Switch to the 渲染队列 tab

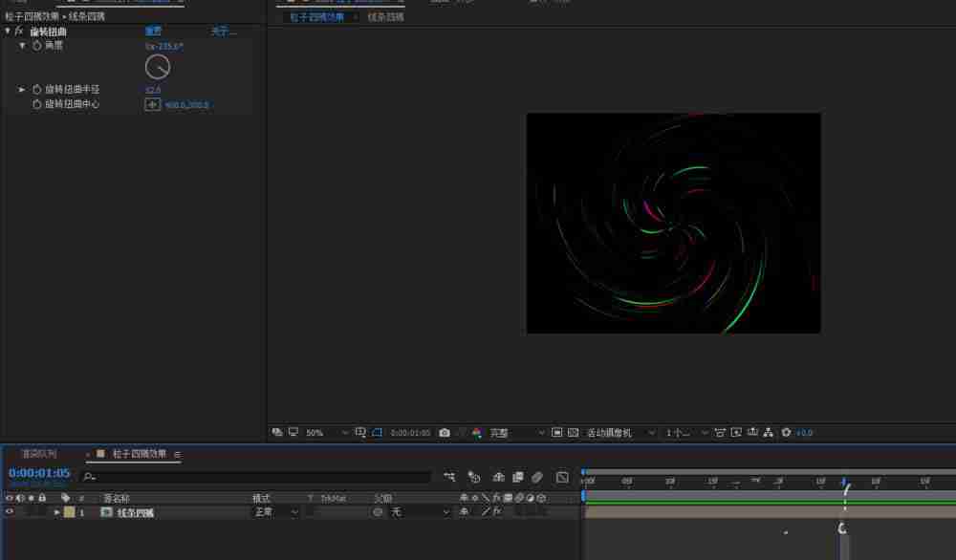[39, 453]
